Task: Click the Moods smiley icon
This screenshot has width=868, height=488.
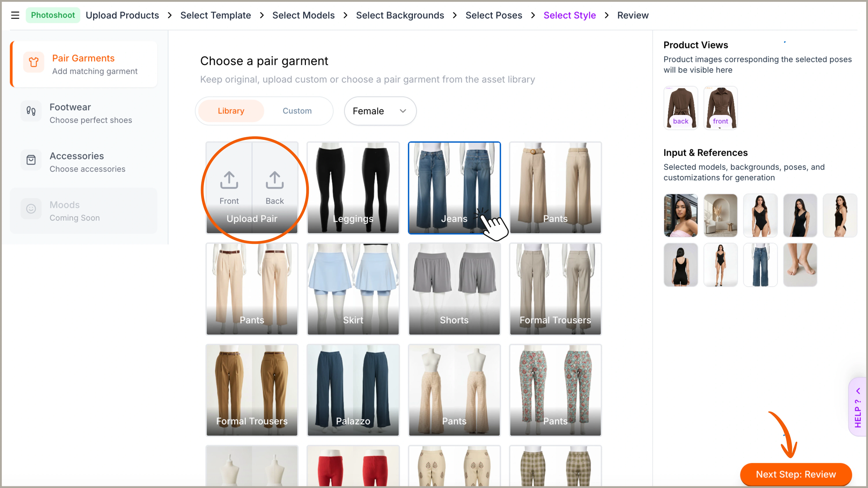Action: pos(31,209)
